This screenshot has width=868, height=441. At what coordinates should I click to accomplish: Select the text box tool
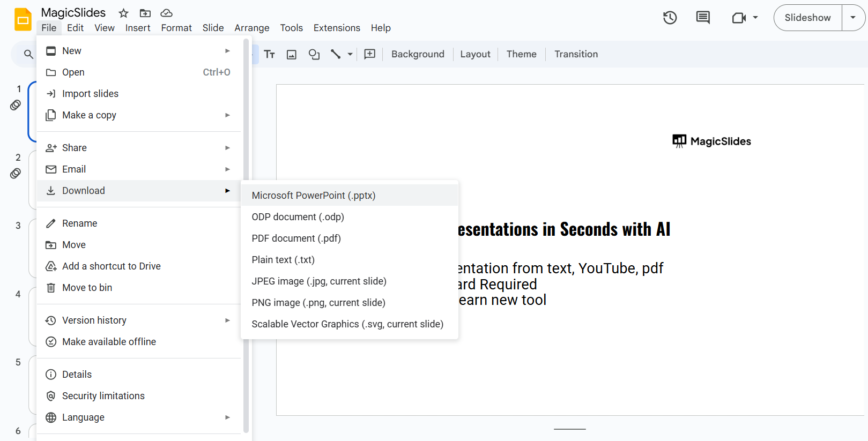click(269, 54)
